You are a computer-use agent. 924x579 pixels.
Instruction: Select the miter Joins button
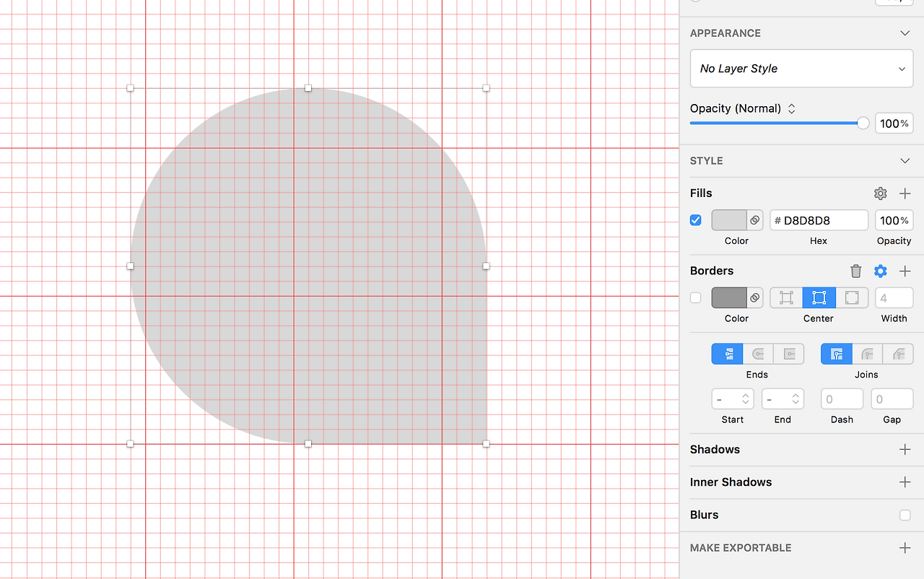pyautogui.click(x=837, y=354)
